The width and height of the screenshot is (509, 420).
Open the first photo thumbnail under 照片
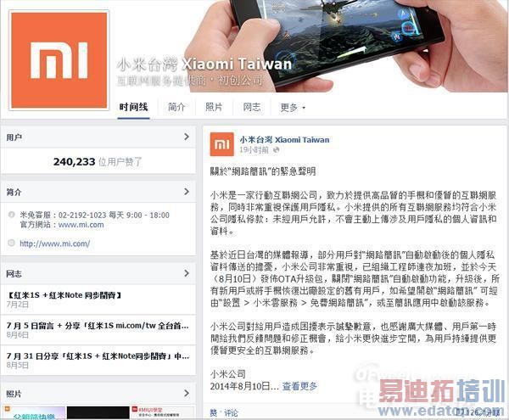(33, 413)
